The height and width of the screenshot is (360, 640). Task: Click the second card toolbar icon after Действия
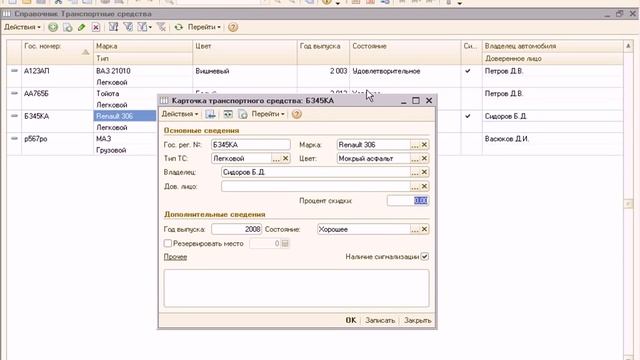click(x=228, y=114)
